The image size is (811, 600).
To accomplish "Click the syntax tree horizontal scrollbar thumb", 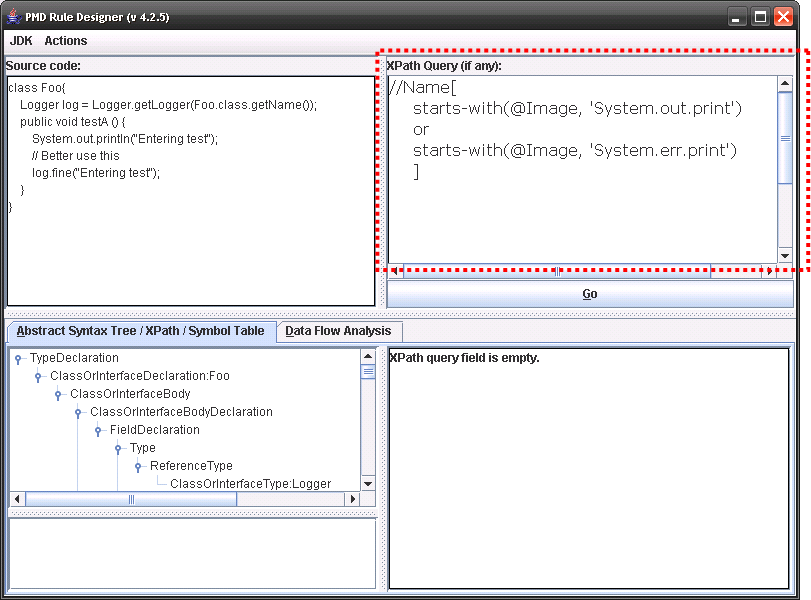I will tap(130, 498).
